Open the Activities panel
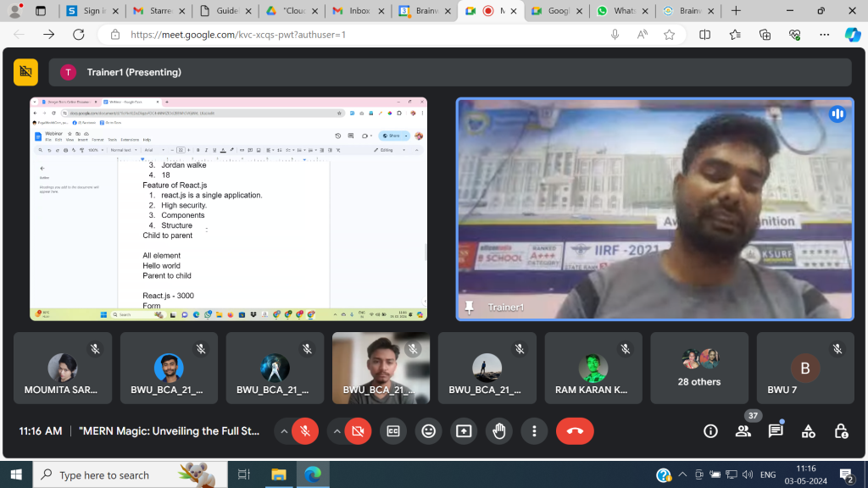The height and width of the screenshot is (488, 868). (808, 431)
